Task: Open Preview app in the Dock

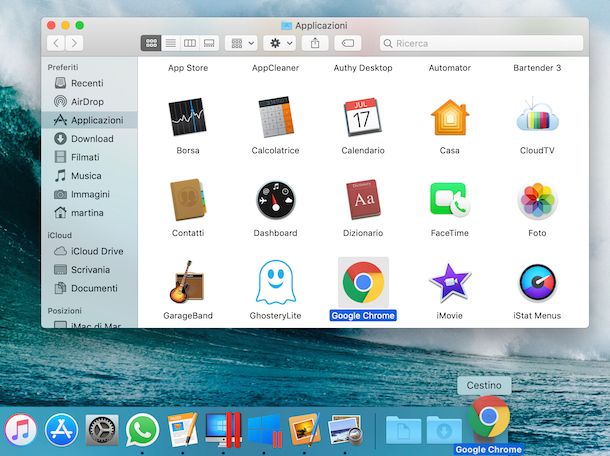Action: 345,430
